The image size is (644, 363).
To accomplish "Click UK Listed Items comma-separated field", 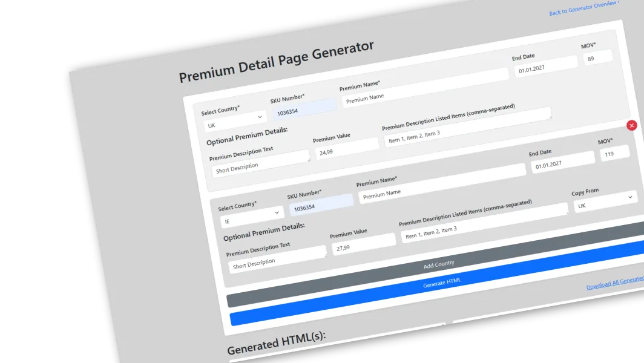I will [x=468, y=127].
